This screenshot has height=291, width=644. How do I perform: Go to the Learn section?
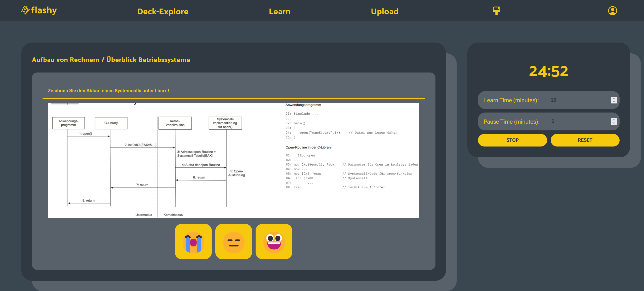coord(279,11)
